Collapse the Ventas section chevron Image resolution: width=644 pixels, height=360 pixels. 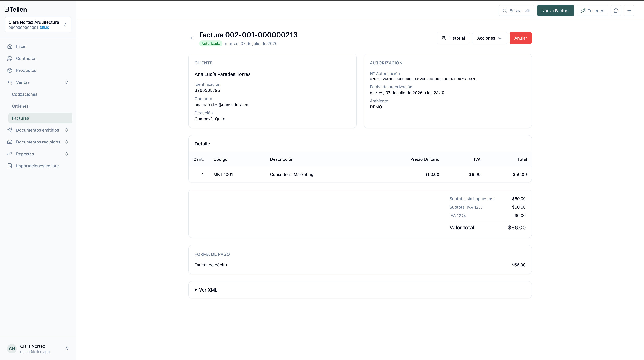(67, 82)
